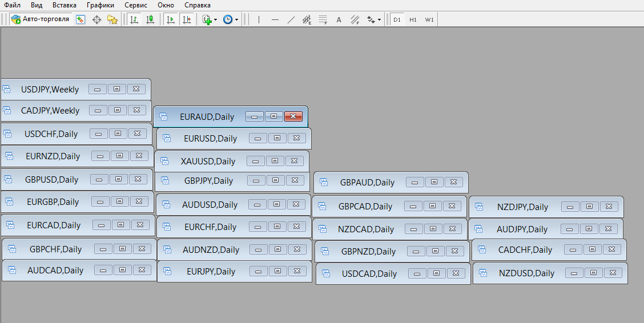The width and height of the screenshot is (644, 323).
Task: Click the USDJPY,Weekly window chart icon
Action: [7, 89]
